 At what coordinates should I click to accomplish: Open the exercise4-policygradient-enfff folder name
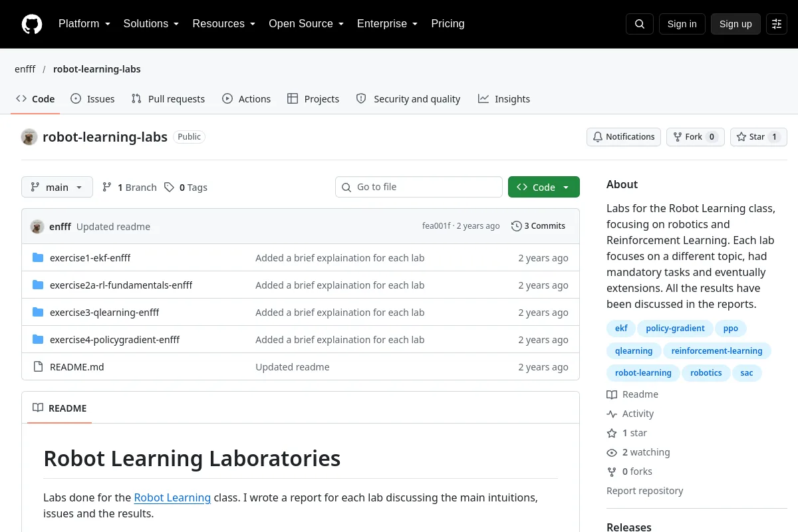(x=115, y=340)
